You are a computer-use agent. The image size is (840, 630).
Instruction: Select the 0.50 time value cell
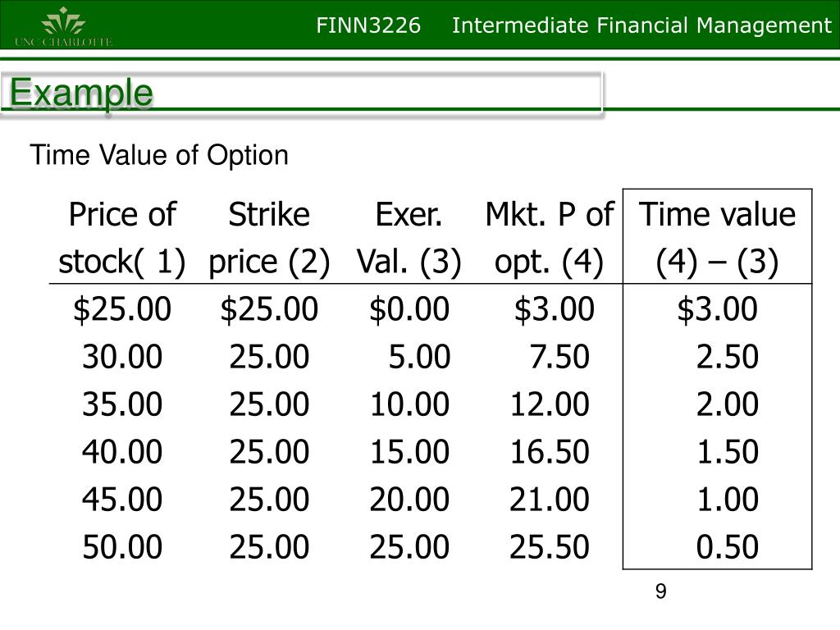tap(727, 547)
